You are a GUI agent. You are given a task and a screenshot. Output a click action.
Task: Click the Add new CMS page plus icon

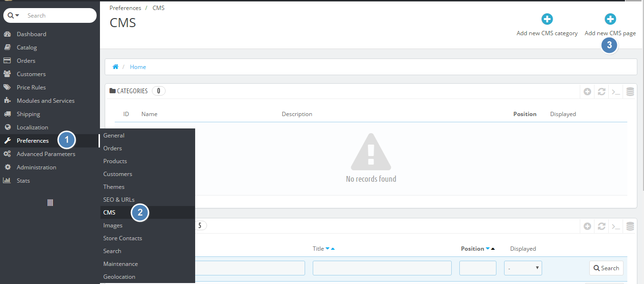point(610,20)
